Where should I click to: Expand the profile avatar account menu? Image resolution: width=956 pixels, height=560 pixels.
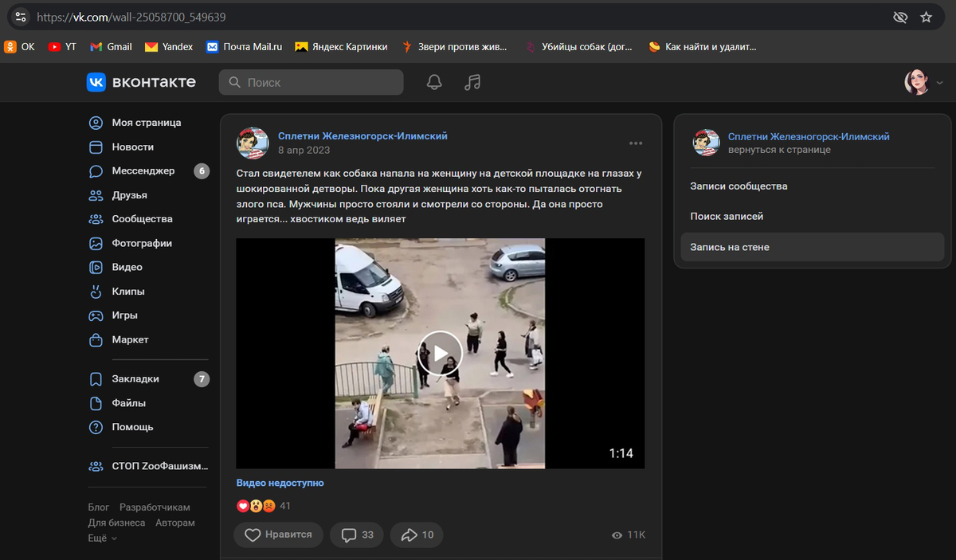pyautogui.click(x=923, y=82)
